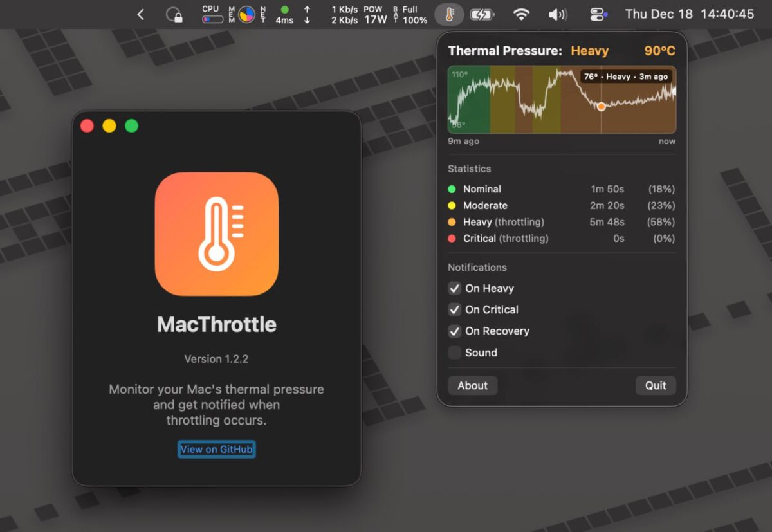Viewport: 772px width, 532px height.
Task: Collapse hidden menu bar icons with the chevron
Action: click(141, 14)
